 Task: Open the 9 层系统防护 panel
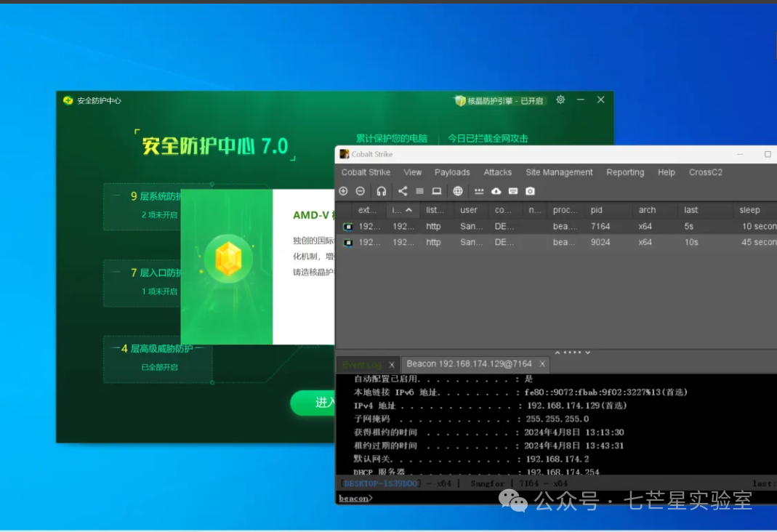pos(142,206)
